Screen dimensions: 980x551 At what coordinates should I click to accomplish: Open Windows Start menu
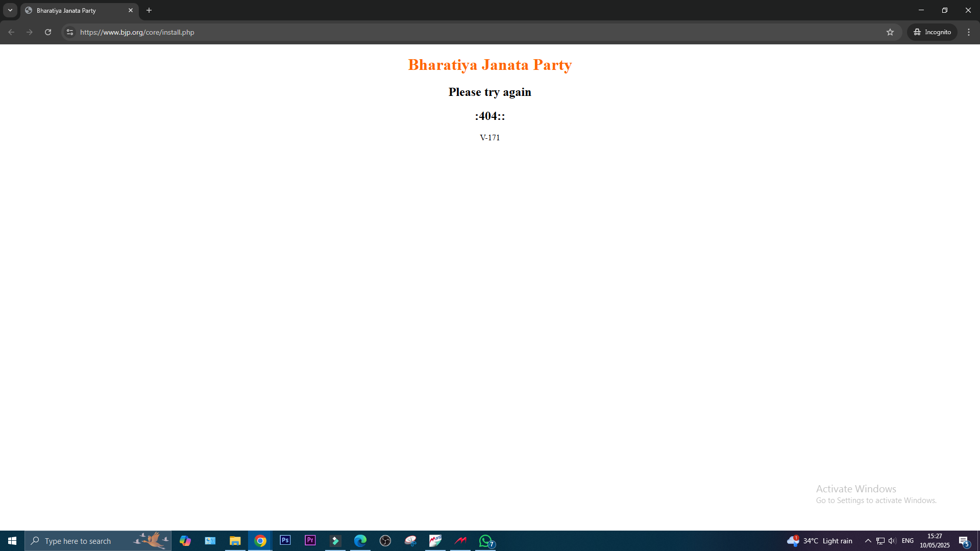[x=12, y=541]
